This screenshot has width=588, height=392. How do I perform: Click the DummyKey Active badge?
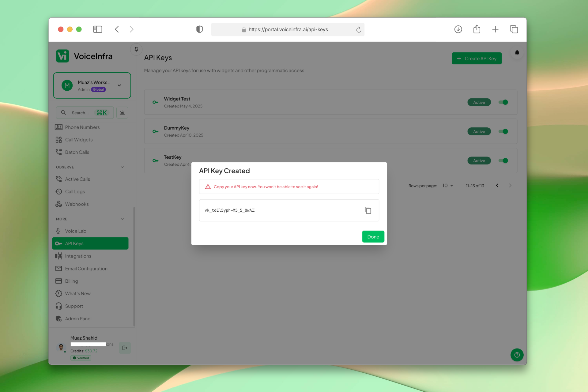point(479,131)
